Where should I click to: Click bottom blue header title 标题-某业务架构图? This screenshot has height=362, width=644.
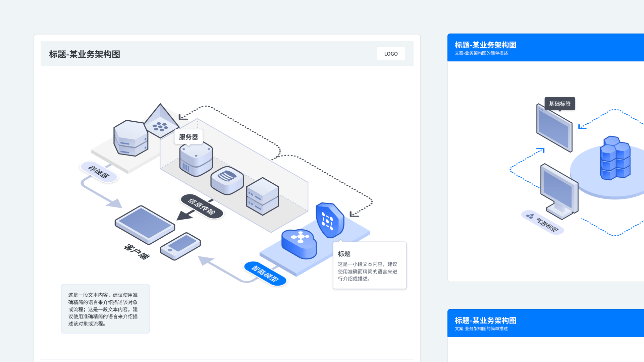[485, 320]
